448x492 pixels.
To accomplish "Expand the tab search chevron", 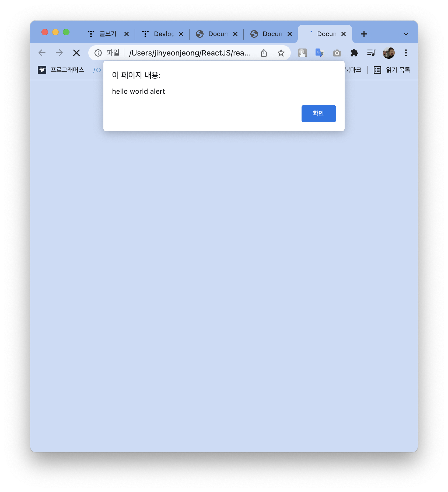I will pos(406,34).
